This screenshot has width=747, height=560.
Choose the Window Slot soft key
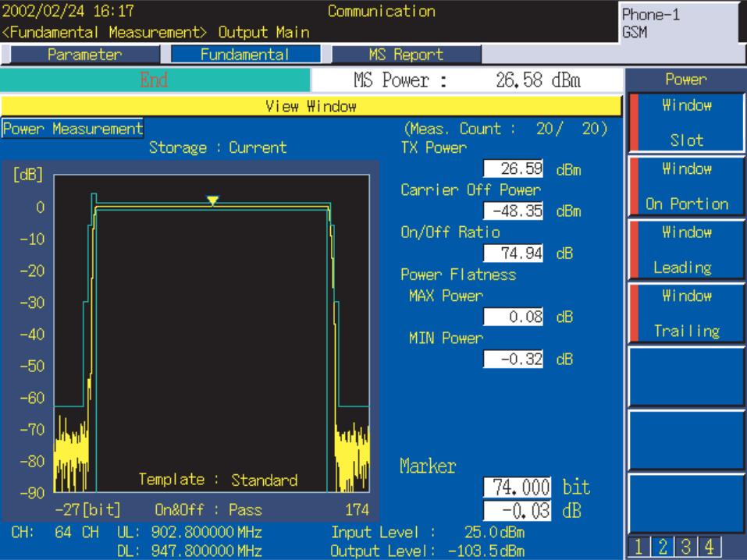[686, 122]
